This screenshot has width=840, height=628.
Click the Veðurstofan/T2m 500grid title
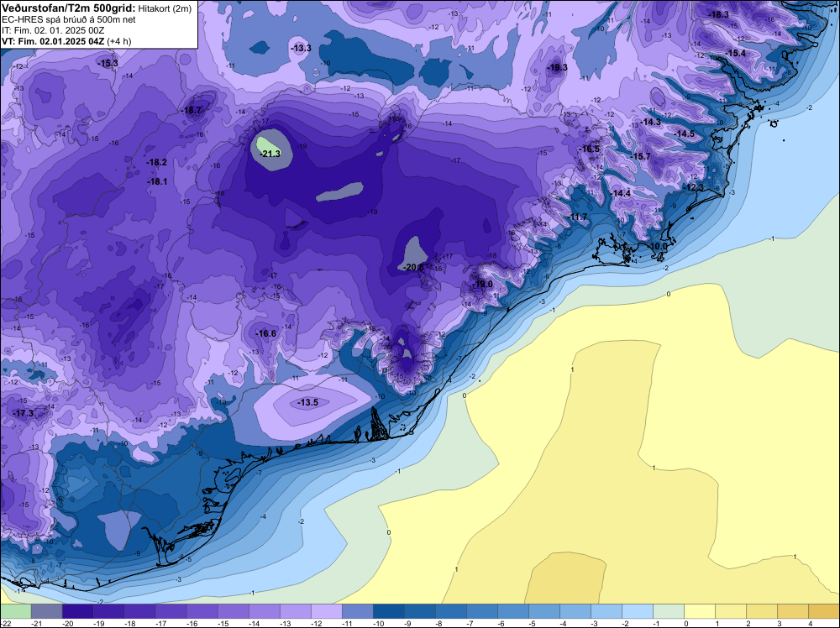point(67,8)
